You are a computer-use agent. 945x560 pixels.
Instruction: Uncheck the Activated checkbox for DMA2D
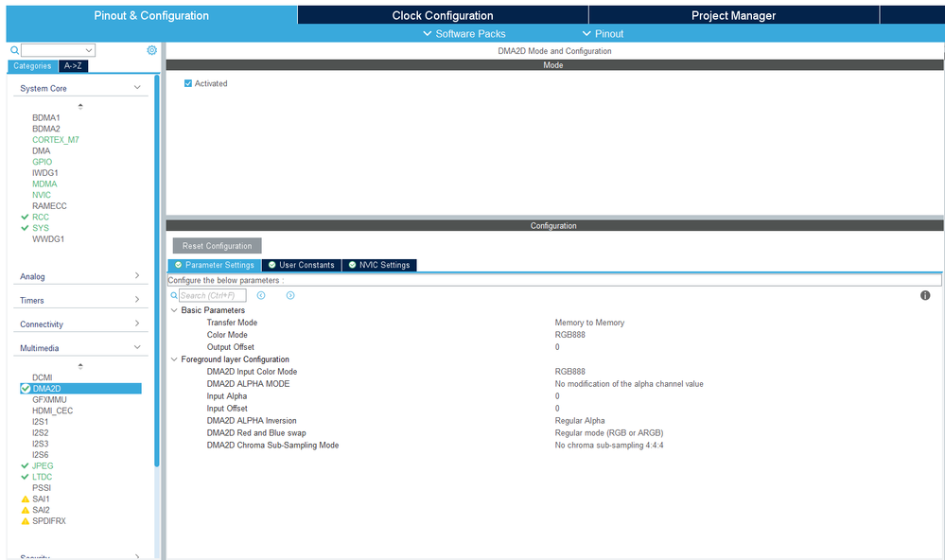coord(188,83)
